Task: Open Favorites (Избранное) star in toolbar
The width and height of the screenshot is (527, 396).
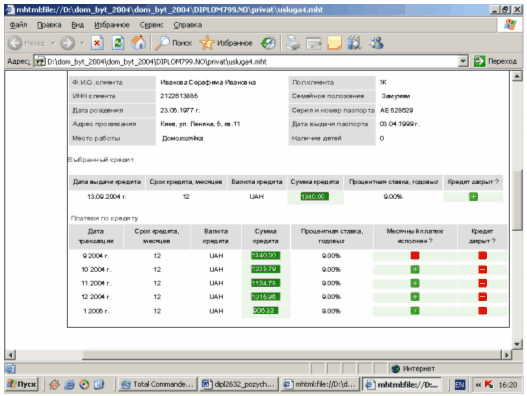Action: coord(226,43)
